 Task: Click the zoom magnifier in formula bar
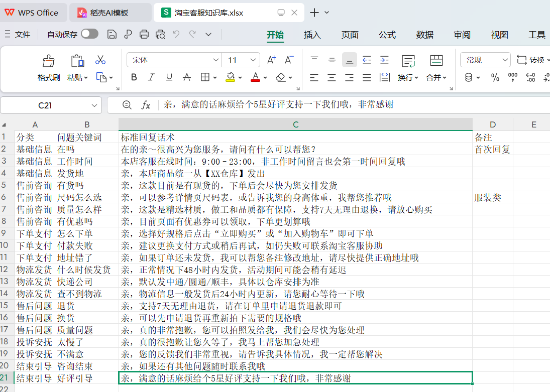click(127, 105)
